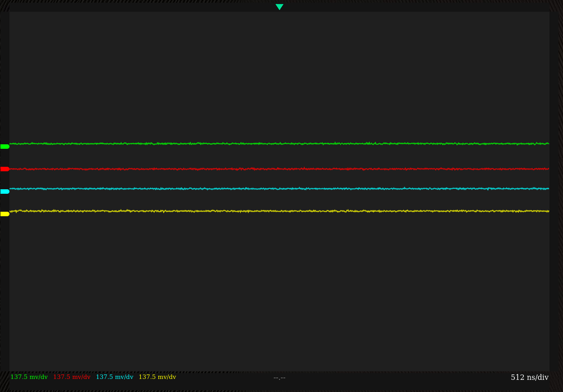
Task: Select green channel 137.5 mv/dv scale label
Action: [29, 377]
